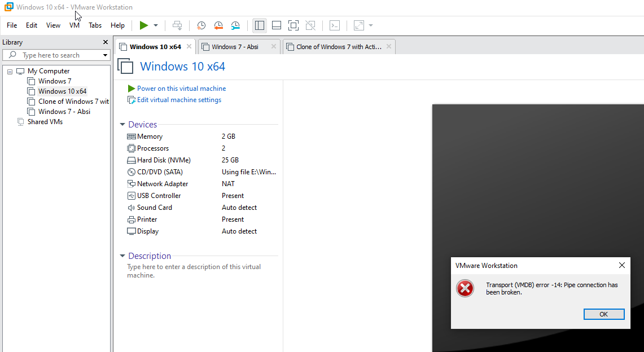
Task: Click the USB Controller device icon
Action: (x=132, y=196)
